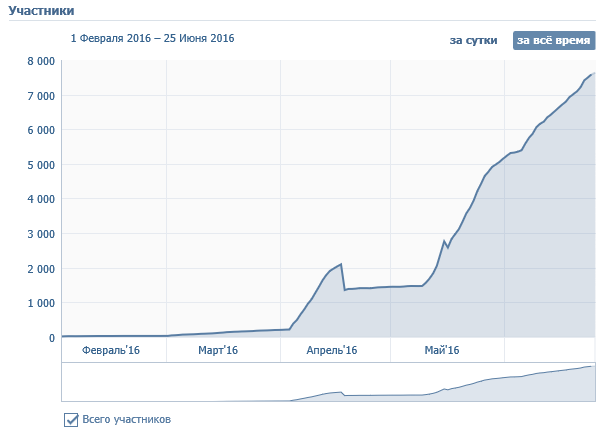Select the "Февраль'16" month label on the axis

coord(110,350)
